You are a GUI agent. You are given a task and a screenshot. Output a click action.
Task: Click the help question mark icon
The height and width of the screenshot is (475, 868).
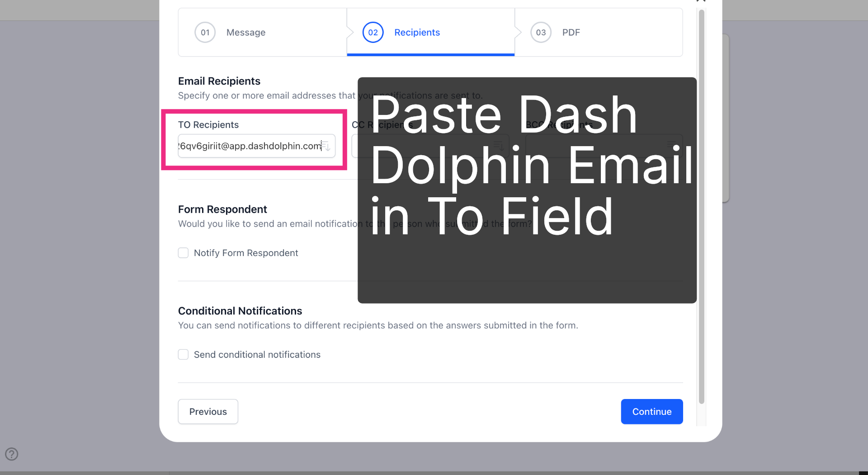coord(12,454)
